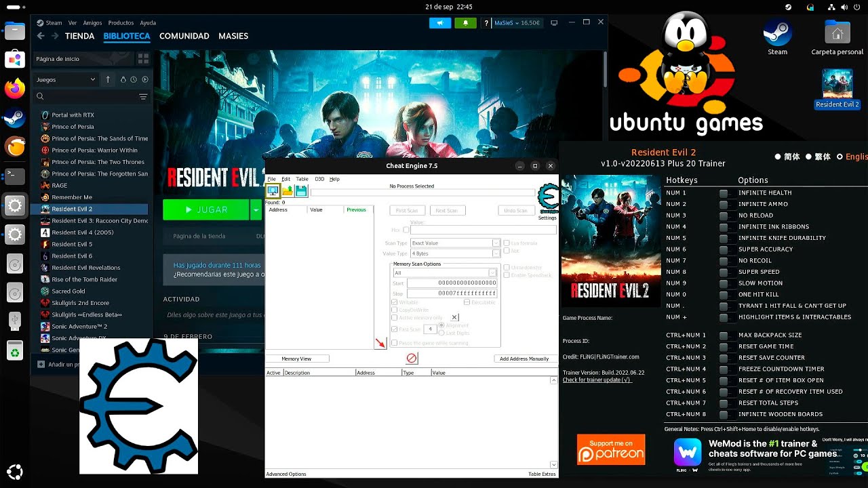Open Files from the Ubuntu dock
868x488 pixels.
(x=14, y=30)
